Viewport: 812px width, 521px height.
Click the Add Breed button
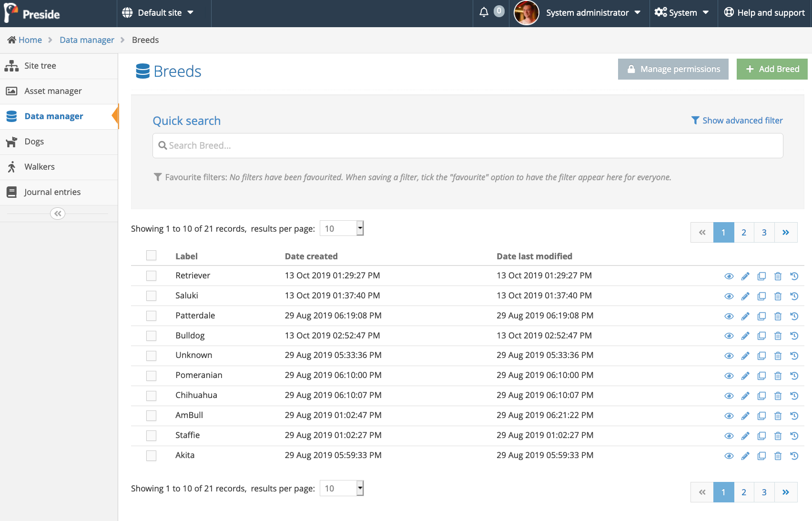pyautogui.click(x=771, y=69)
